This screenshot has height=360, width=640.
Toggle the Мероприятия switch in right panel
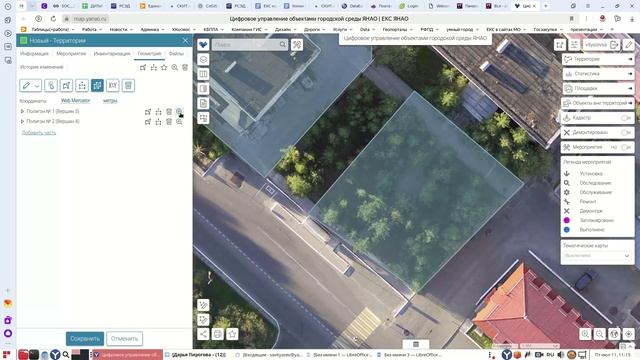[625, 147]
